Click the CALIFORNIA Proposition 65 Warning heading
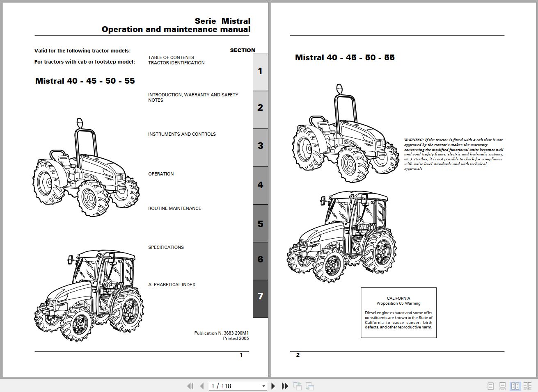Image resolution: width=538 pixels, height=392 pixels. [x=398, y=301]
